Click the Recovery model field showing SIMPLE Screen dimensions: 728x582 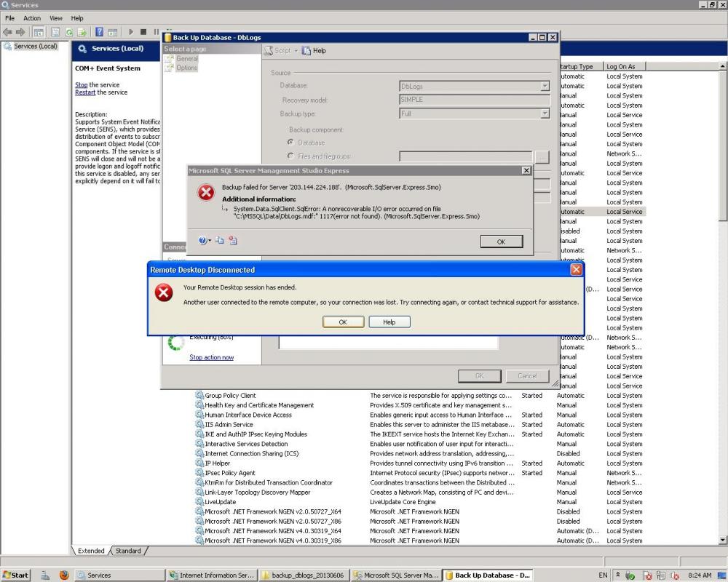coord(475,100)
